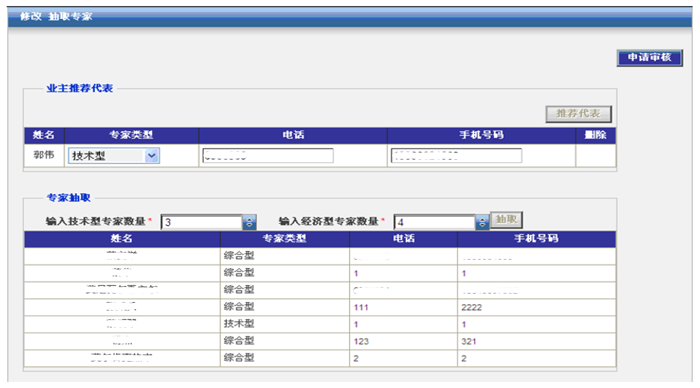The image size is (700, 388).
Task: Click the 手机号码 input field for 郭伟
Action: [x=456, y=156]
